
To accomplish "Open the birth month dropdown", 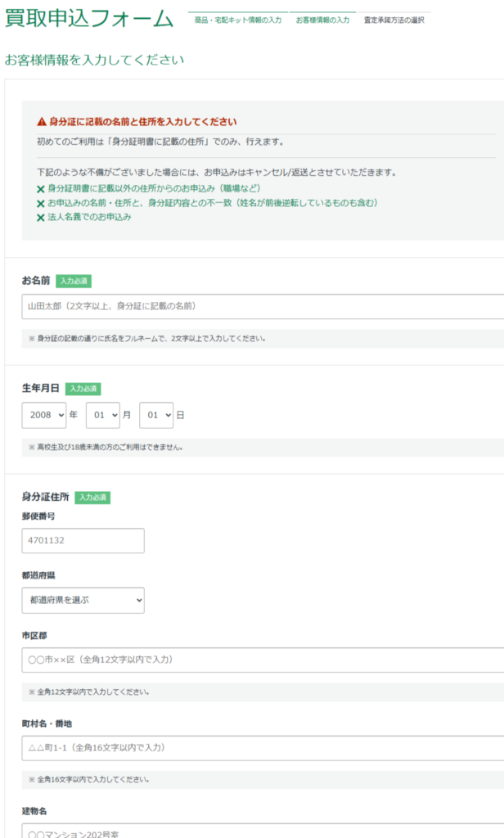I will point(103,415).
